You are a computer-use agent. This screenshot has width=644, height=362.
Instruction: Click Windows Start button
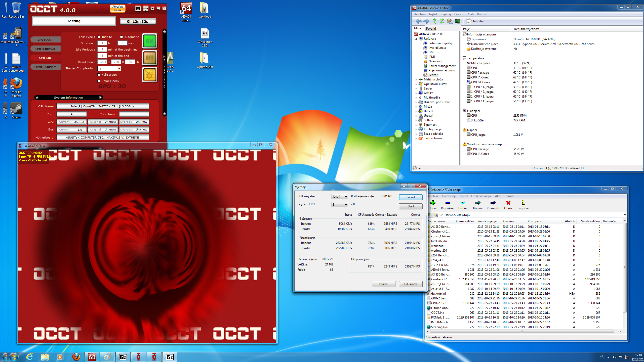pyautogui.click(x=14, y=357)
